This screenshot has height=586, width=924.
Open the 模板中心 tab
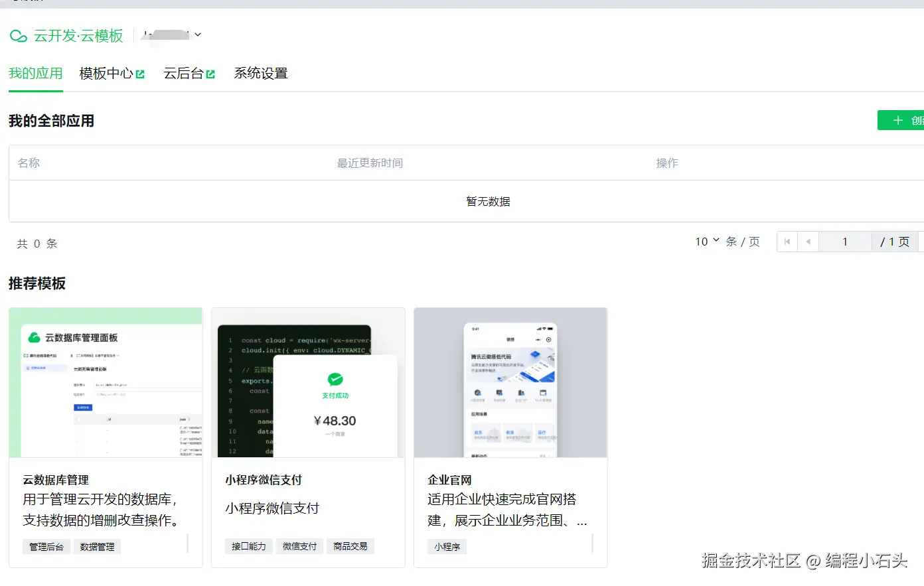click(106, 73)
